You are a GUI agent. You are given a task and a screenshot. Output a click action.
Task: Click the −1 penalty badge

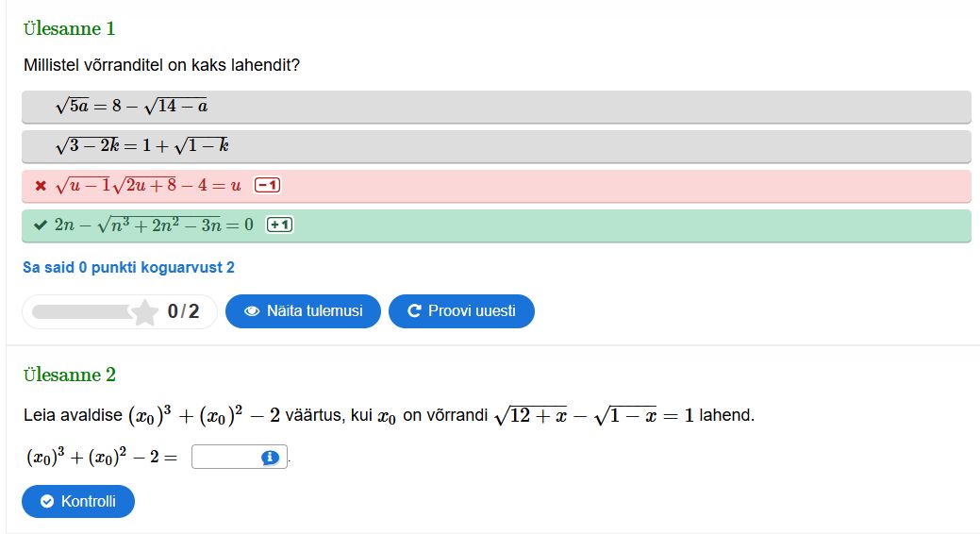pos(267,186)
